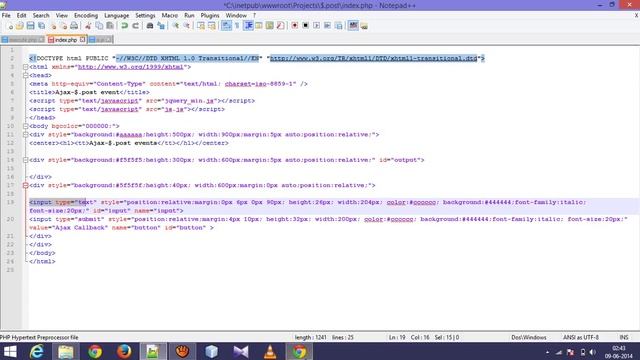Screen dimensions: 640x360
Task: Copy the selection with the Copy toolbar icon
Action: pos(99,26)
